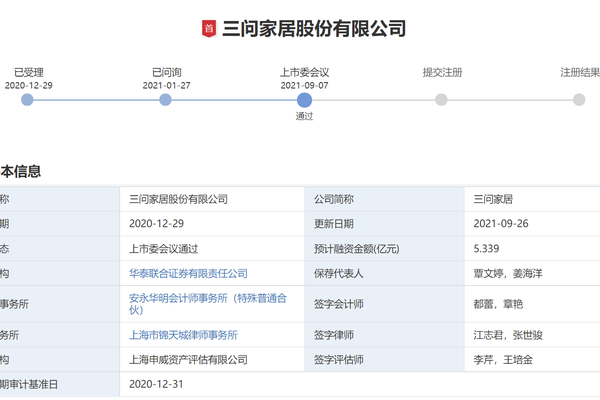600x400 pixels.
Task: Click the 已受理 timeline node dot
Action: 27,100
